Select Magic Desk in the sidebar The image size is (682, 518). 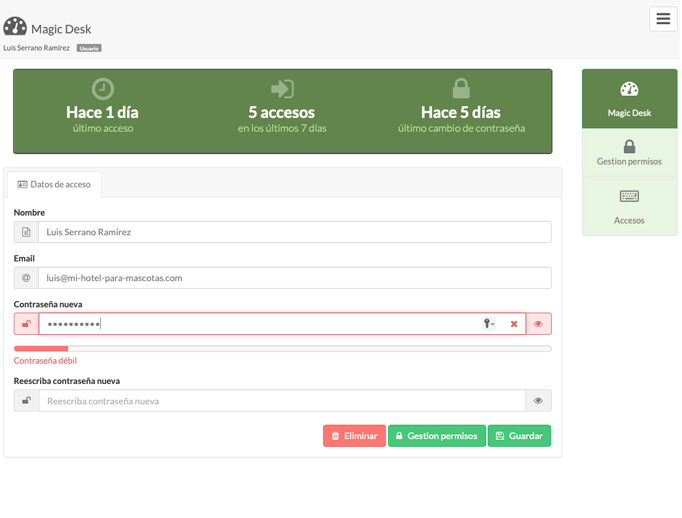tap(629, 99)
